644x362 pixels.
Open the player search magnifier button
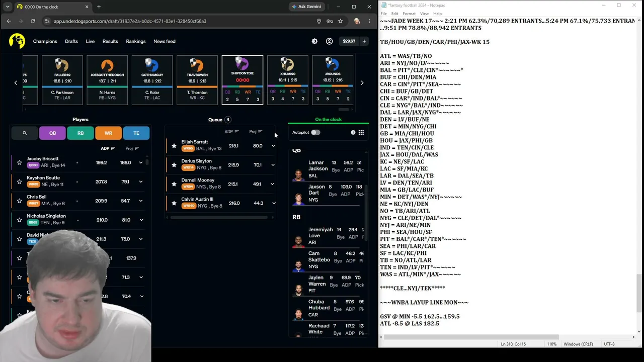25,133
